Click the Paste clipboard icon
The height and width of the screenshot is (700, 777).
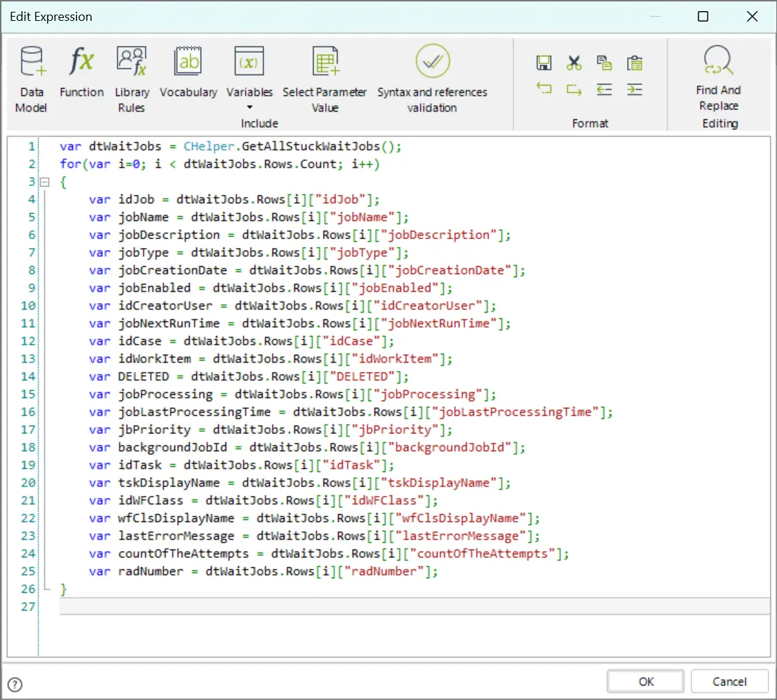[x=634, y=63]
